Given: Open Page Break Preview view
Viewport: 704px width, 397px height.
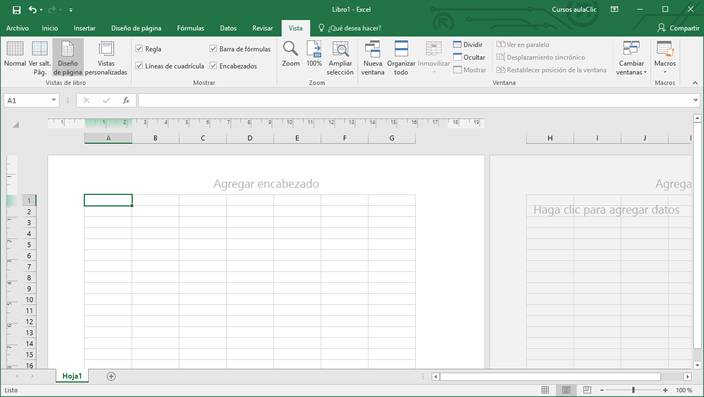Looking at the screenshot, I should 40,57.
